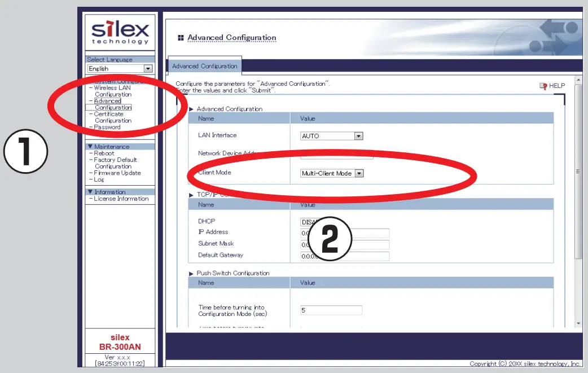Open the LAN Interface AUTO dropdown
Screen dimensions: 588x373
tap(331, 136)
